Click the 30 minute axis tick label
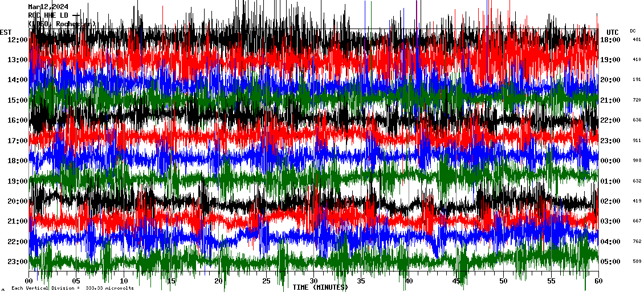 point(314,281)
